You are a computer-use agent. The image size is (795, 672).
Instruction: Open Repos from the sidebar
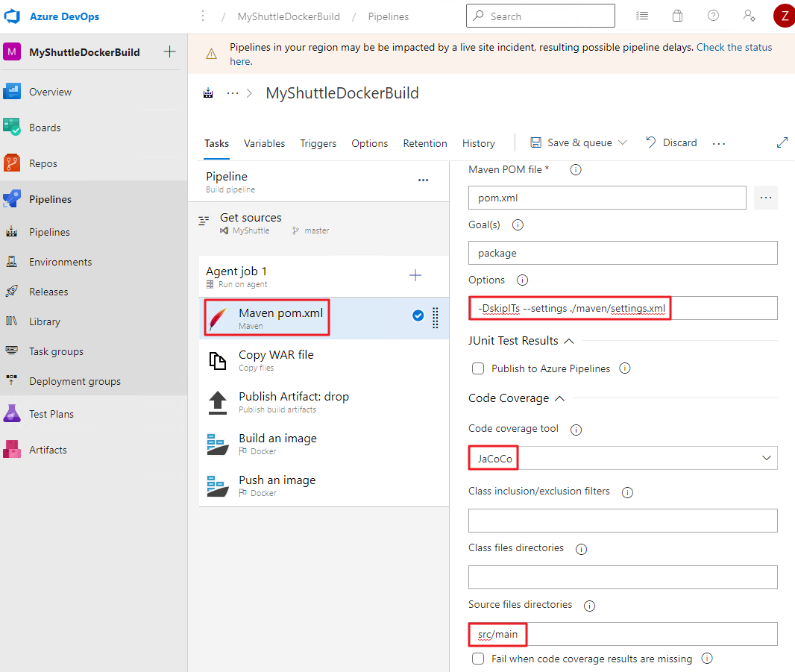pyautogui.click(x=43, y=163)
